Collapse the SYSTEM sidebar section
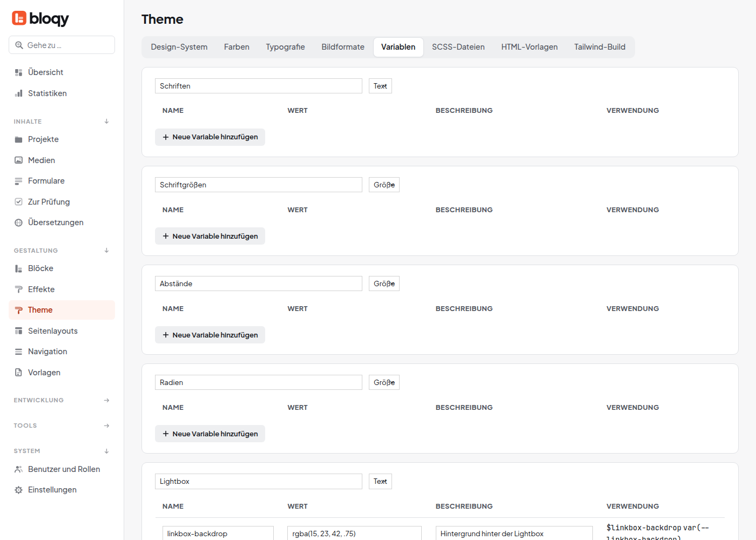The width and height of the screenshot is (756, 540). click(x=106, y=451)
